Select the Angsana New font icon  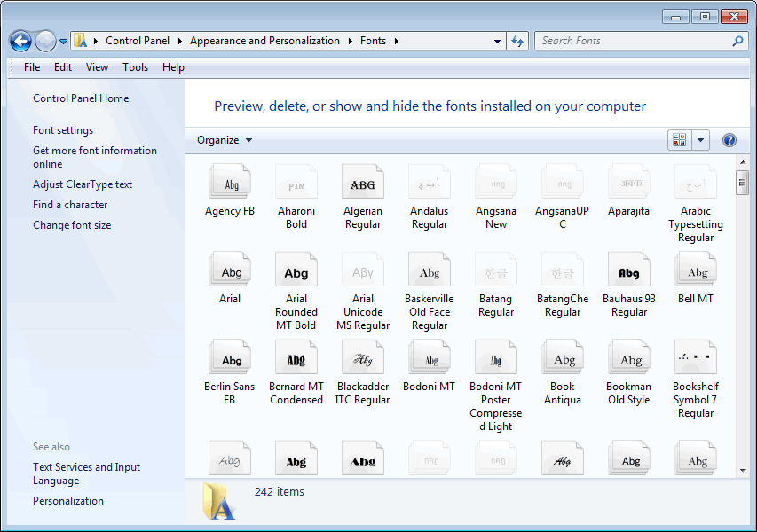[496, 182]
